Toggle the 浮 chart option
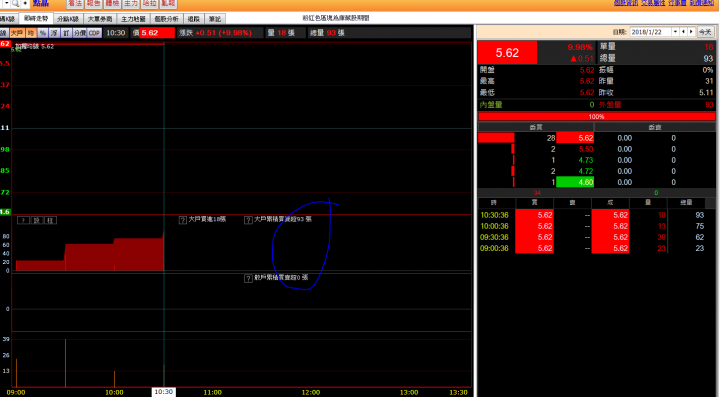This screenshot has width=720, height=397. pyautogui.click(x=55, y=33)
